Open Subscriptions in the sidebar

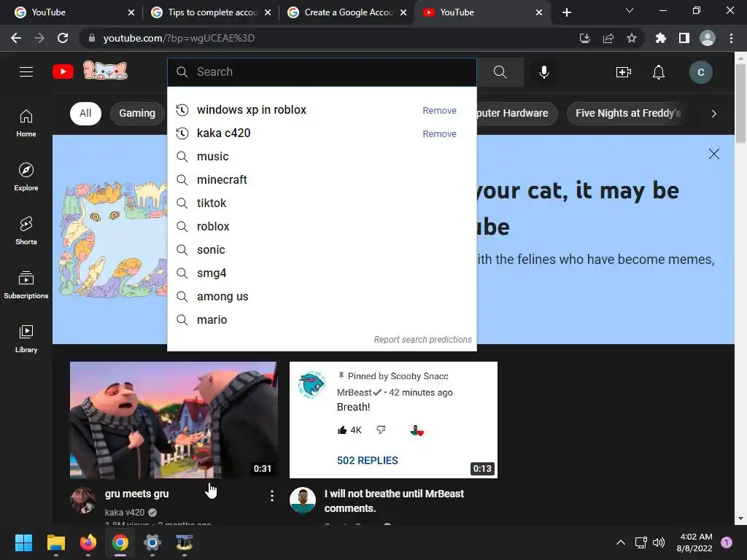[26, 285]
